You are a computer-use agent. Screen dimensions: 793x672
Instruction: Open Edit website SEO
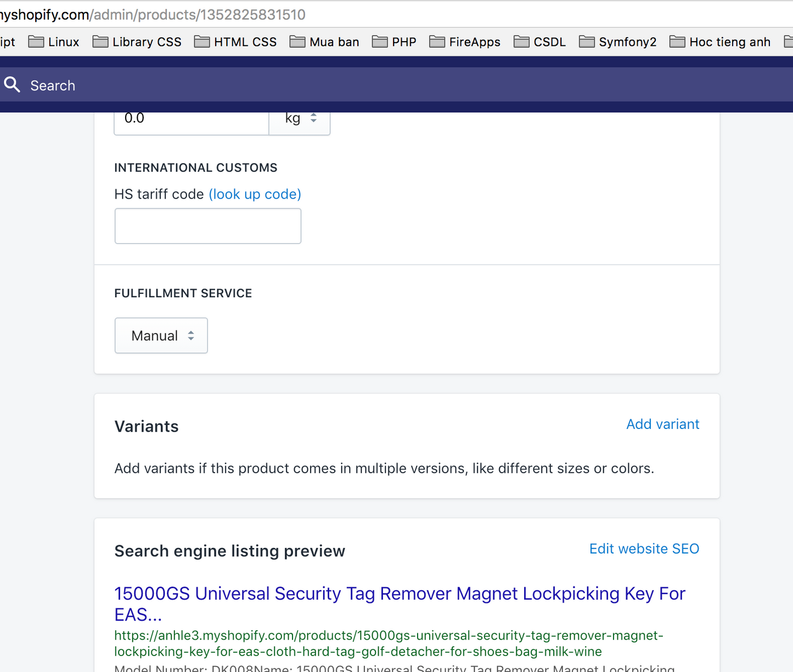[644, 549]
